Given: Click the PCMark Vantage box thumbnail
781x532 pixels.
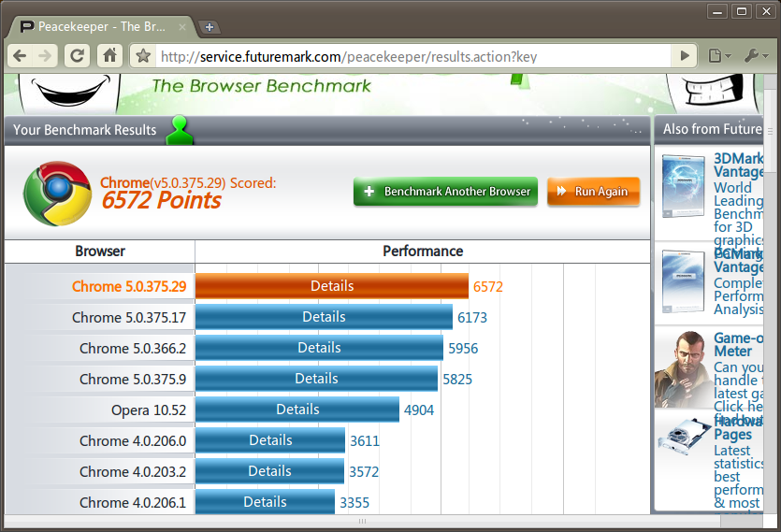Looking at the screenshot, I should coord(684,281).
